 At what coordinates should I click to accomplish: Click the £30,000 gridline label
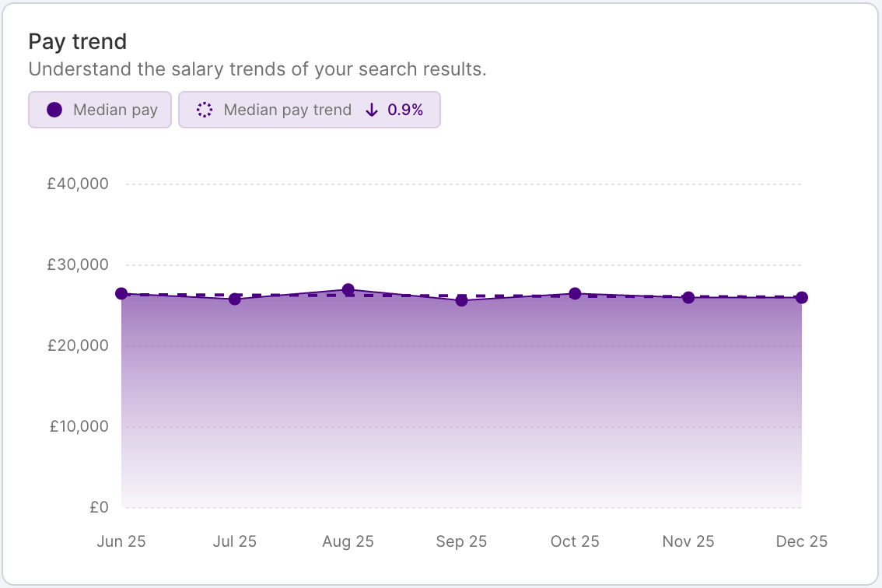click(x=77, y=264)
